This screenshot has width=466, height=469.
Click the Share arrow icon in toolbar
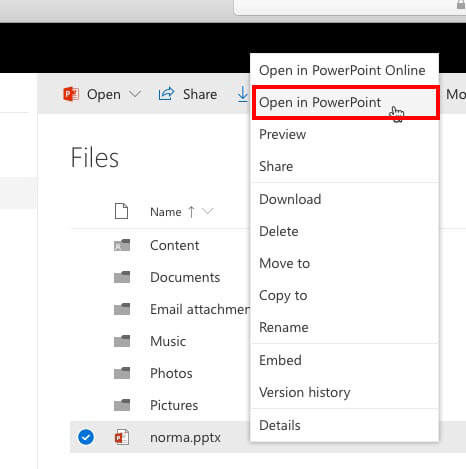tap(166, 94)
